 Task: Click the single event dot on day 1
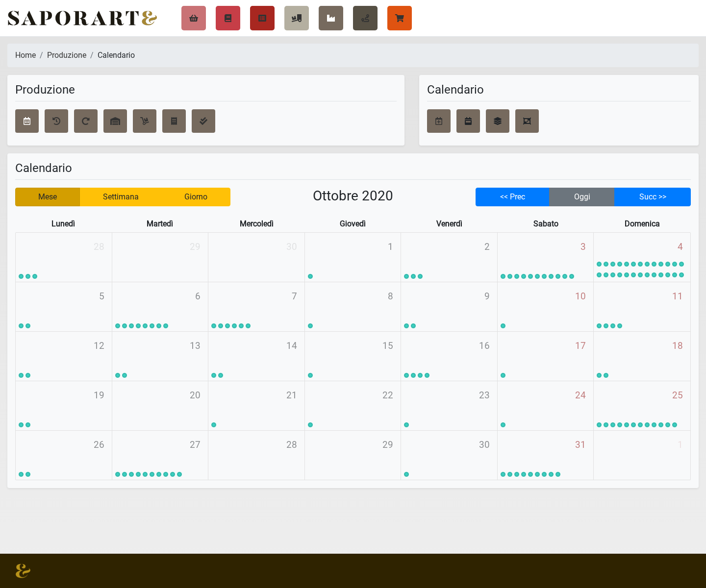point(310,276)
